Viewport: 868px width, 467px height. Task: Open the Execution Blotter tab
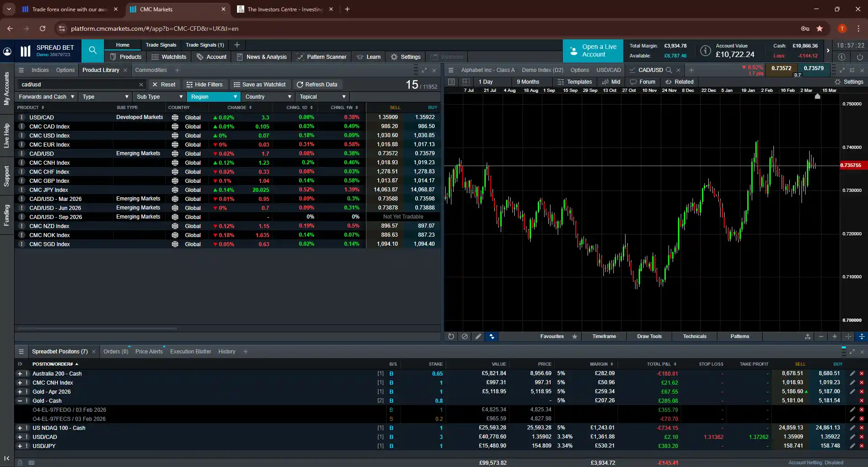tap(190, 352)
